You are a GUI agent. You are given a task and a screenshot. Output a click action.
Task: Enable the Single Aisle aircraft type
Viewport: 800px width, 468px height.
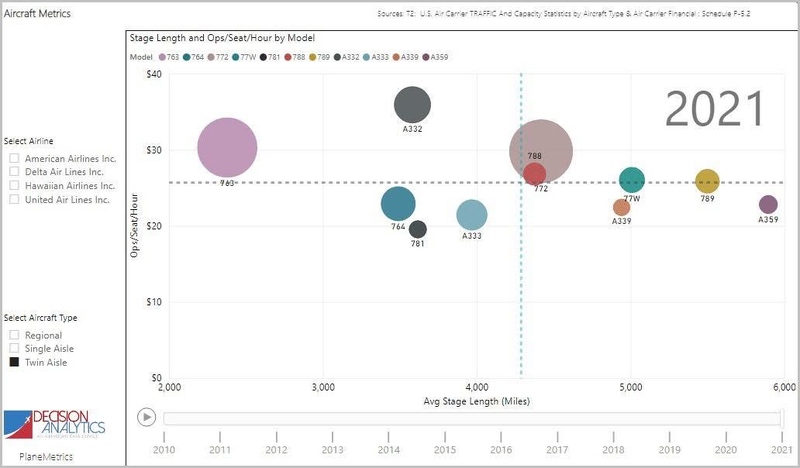click(14, 348)
